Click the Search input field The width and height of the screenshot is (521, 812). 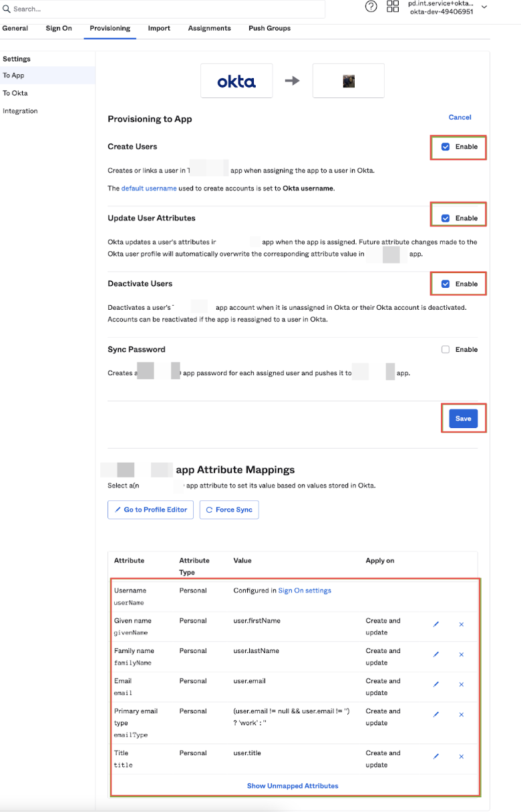click(x=164, y=9)
